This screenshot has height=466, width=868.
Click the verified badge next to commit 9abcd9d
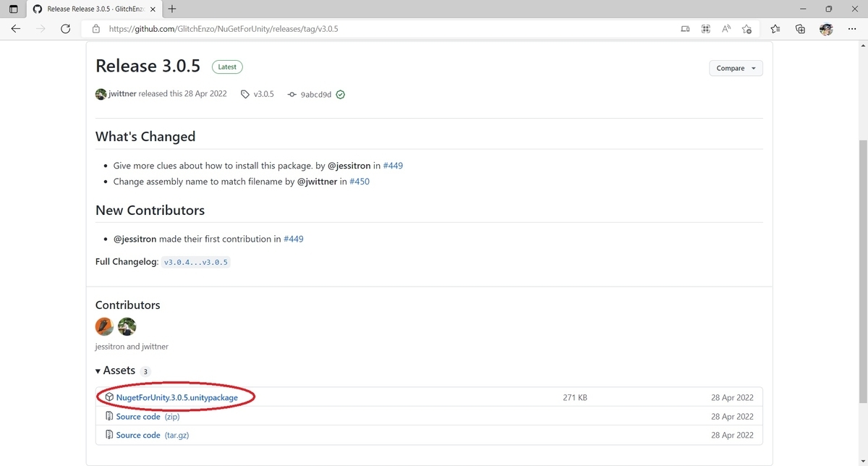tap(340, 94)
